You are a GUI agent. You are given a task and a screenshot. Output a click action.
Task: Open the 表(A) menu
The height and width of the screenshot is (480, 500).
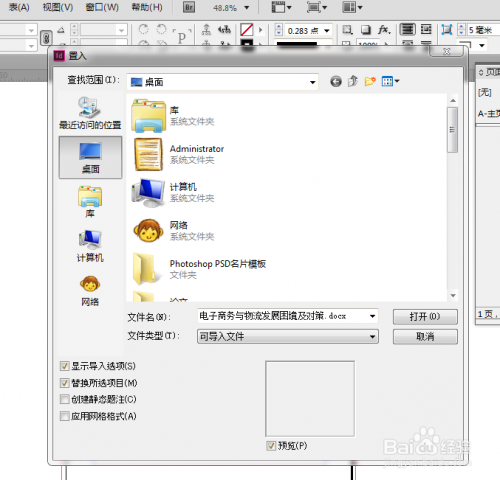point(19,7)
